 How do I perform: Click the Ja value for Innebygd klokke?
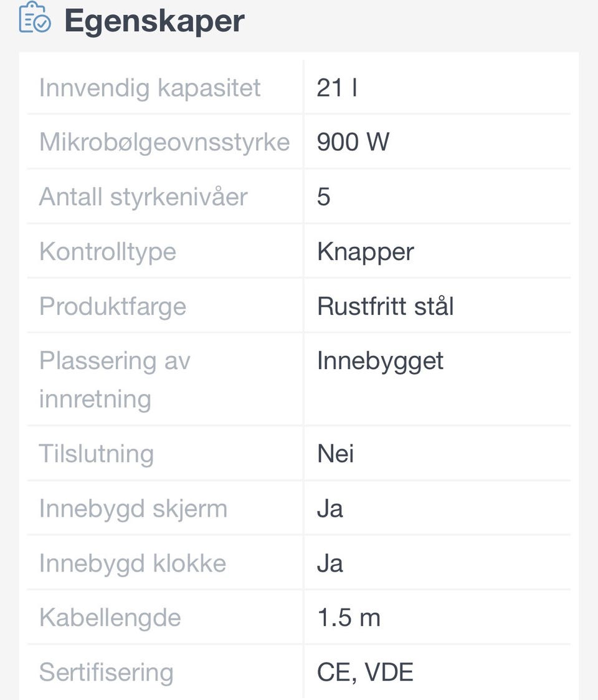pyautogui.click(x=330, y=564)
